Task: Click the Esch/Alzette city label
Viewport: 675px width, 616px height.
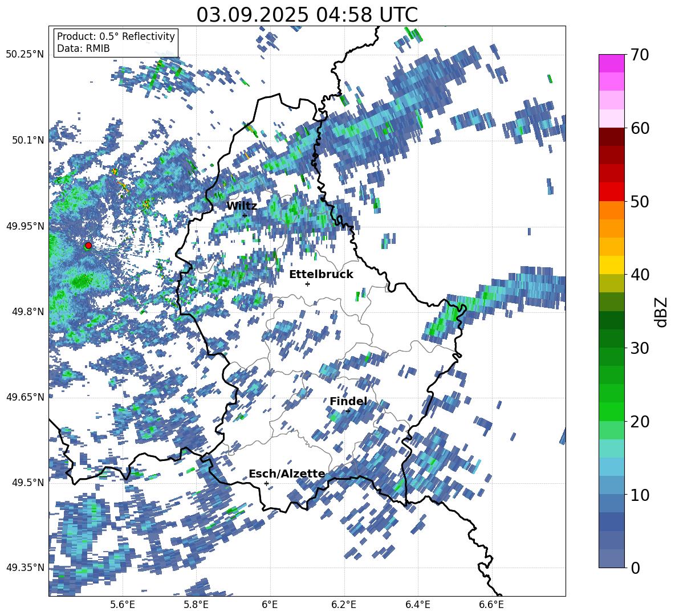Action: [x=287, y=474]
